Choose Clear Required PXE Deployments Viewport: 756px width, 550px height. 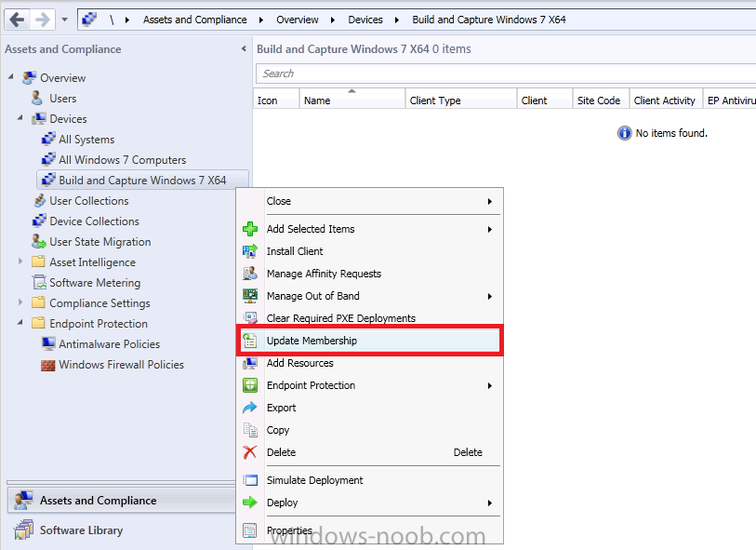[x=370, y=318]
